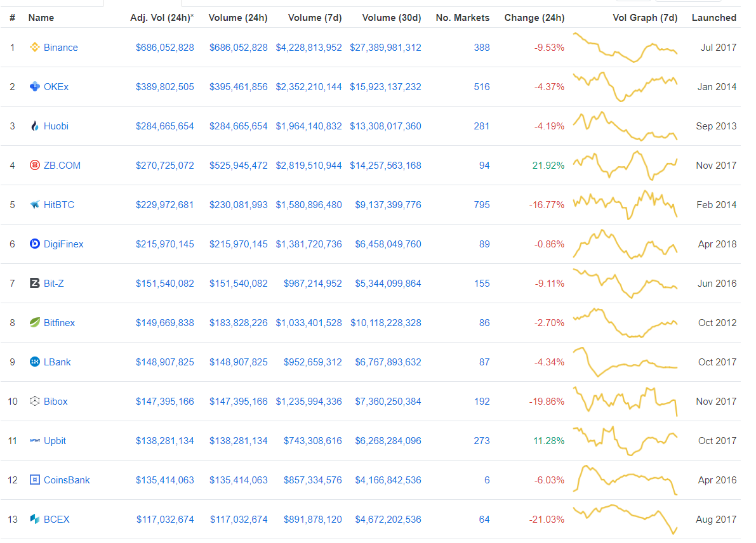Click the ZB.COM red logo icon
756x543 pixels.
pos(35,166)
